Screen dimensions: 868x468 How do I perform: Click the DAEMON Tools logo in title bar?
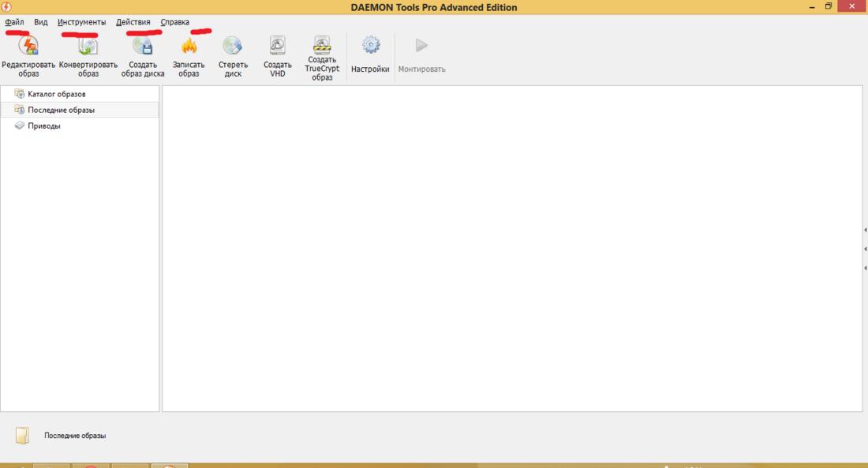click(x=7, y=7)
